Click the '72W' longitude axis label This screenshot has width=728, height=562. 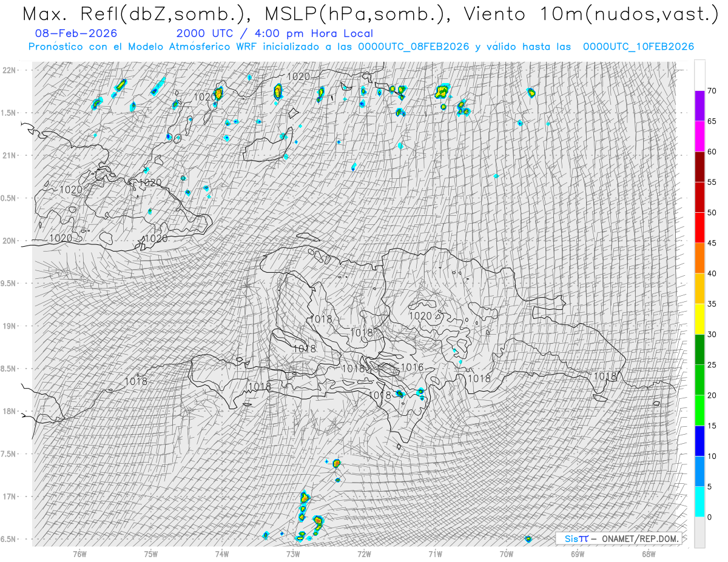pyautogui.click(x=364, y=554)
